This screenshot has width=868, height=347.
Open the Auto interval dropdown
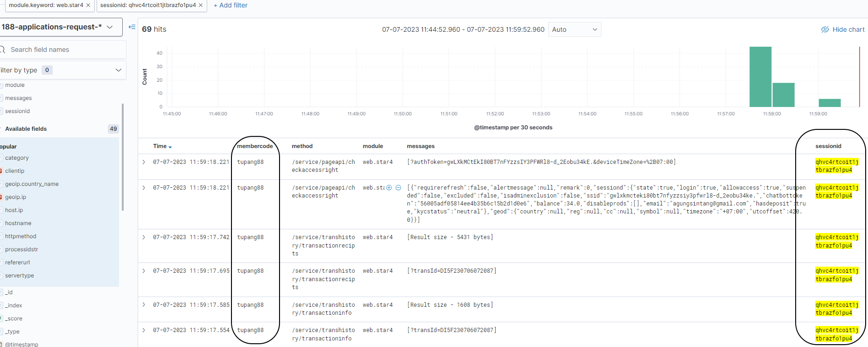click(x=574, y=29)
